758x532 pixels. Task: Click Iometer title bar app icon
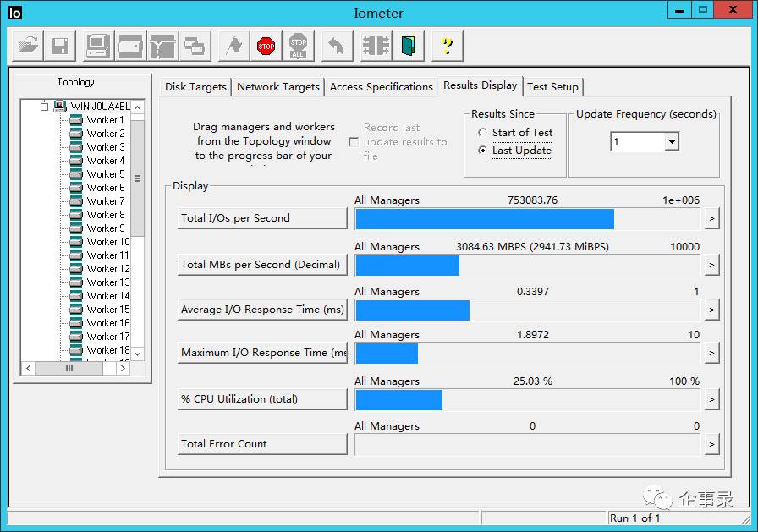[15, 13]
